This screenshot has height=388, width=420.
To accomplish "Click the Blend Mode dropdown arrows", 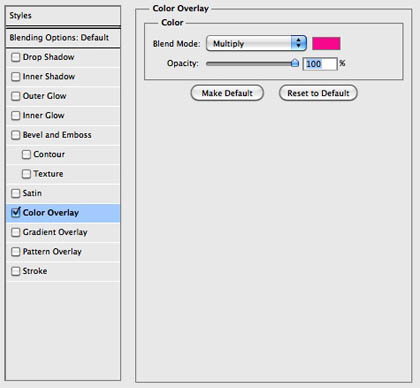I will pos(299,43).
